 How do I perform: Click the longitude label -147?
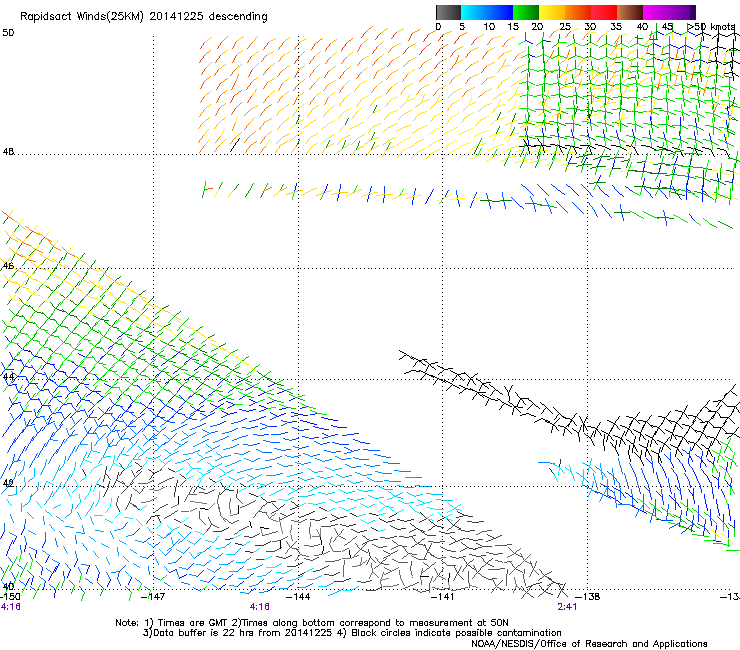coord(153,597)
